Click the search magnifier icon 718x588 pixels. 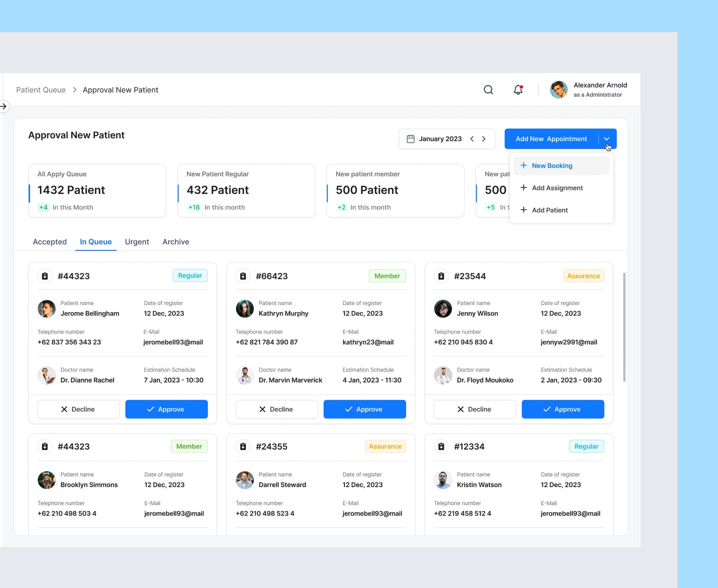click(x=488, y=90)
